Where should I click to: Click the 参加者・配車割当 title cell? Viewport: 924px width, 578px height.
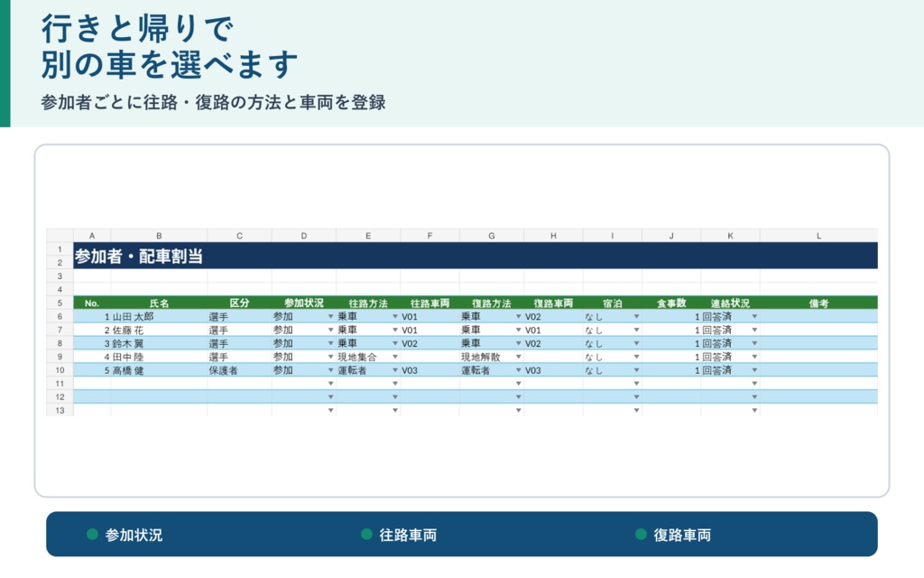475,256
